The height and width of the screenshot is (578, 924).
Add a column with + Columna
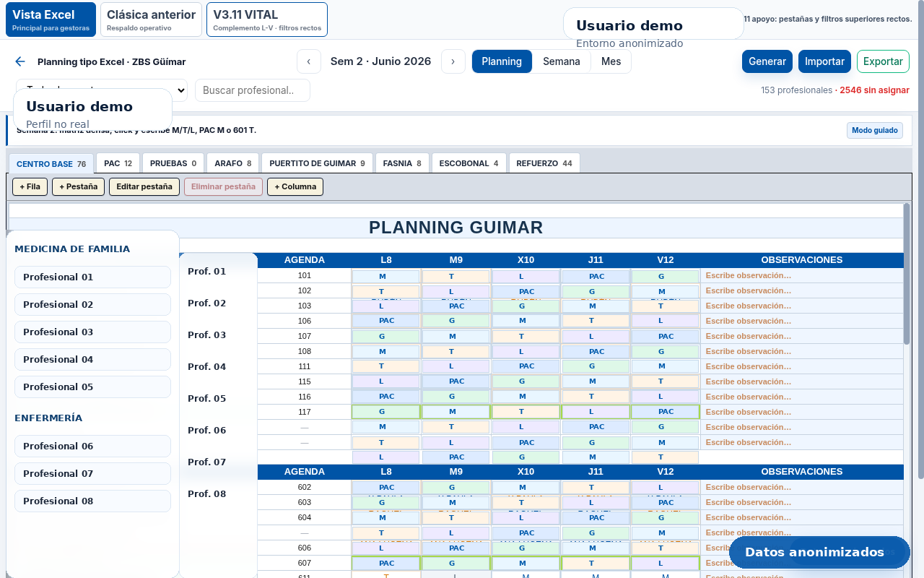click(x=295, y=186)
